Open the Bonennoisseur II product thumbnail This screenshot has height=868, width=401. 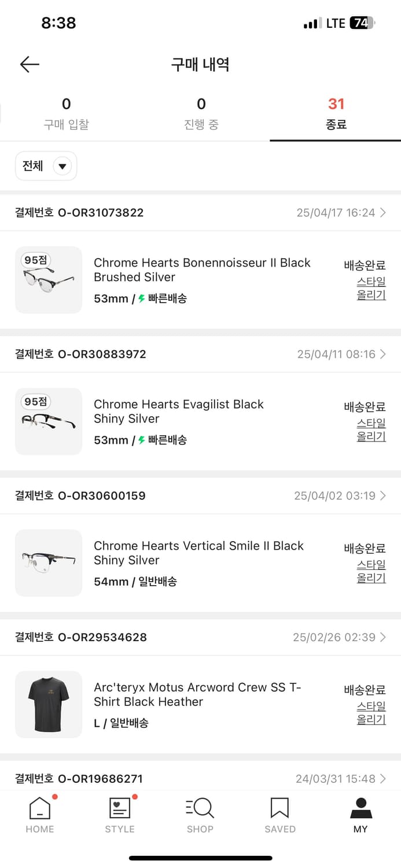48,280
